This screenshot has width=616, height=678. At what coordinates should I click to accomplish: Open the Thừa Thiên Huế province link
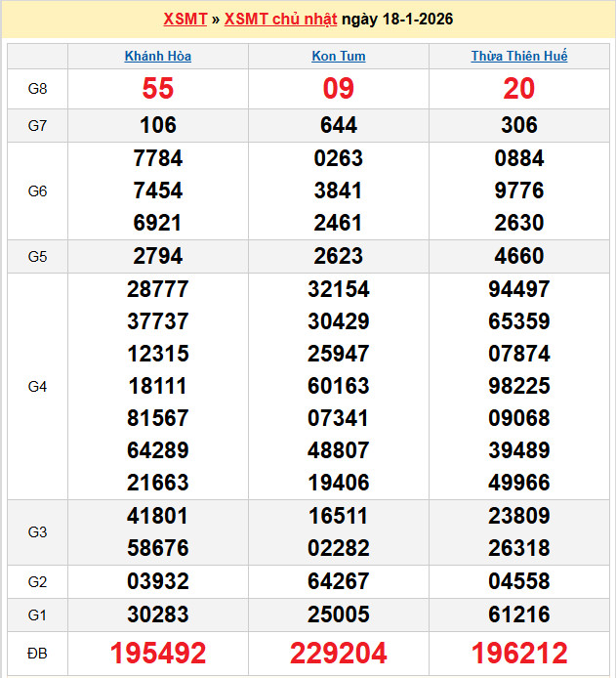(518, 56)
